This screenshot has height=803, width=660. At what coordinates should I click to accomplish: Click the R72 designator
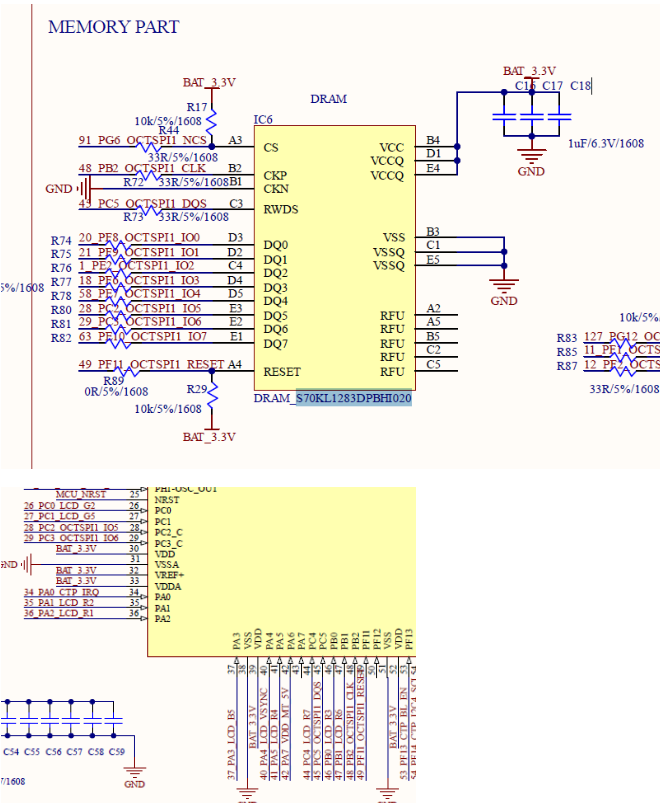pos(134,182)
